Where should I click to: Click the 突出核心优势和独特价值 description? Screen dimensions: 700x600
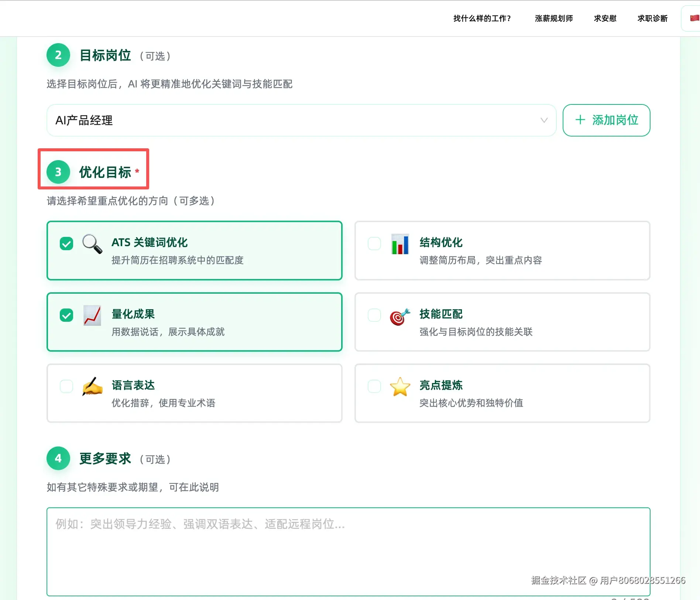pyautogui.click(x=471, y=403)
